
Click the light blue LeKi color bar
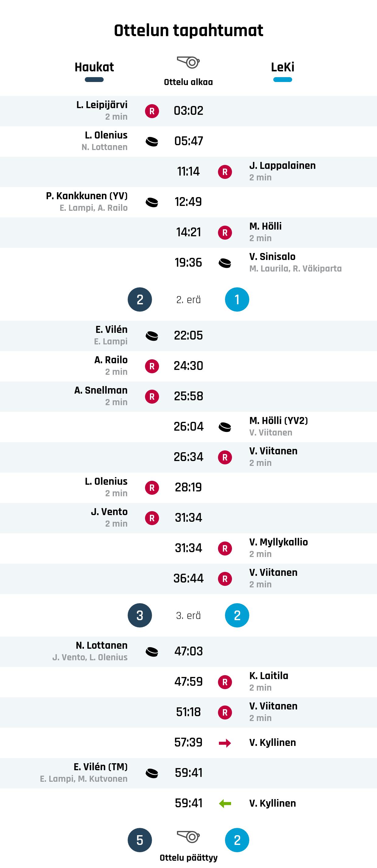point(282,80)
